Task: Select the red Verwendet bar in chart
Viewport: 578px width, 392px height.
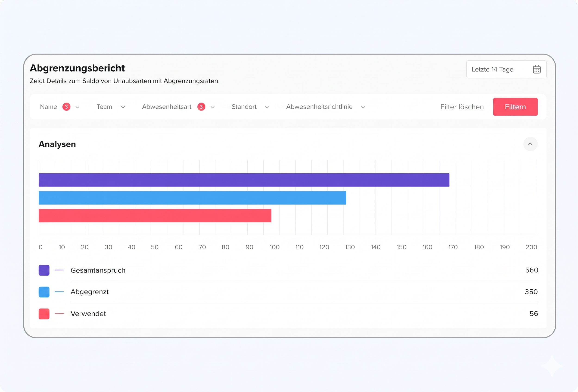Action: (155, 216)
